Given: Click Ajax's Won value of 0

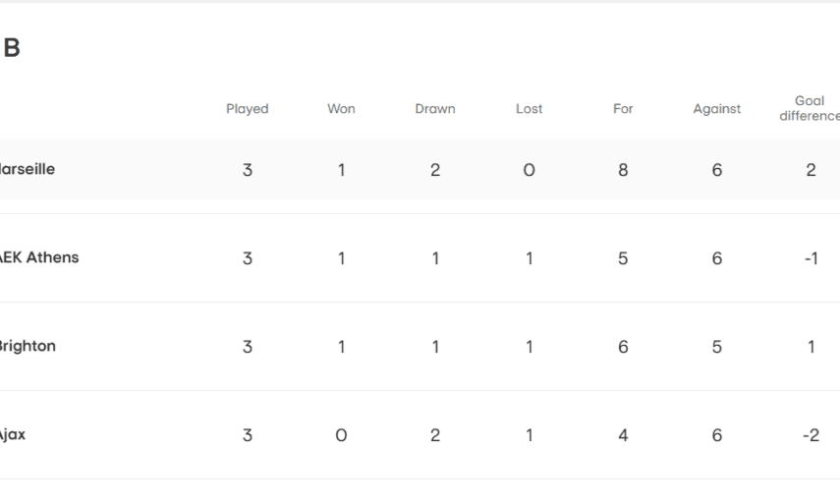Looking at the screenshot, I should click(x=341, y=435).
